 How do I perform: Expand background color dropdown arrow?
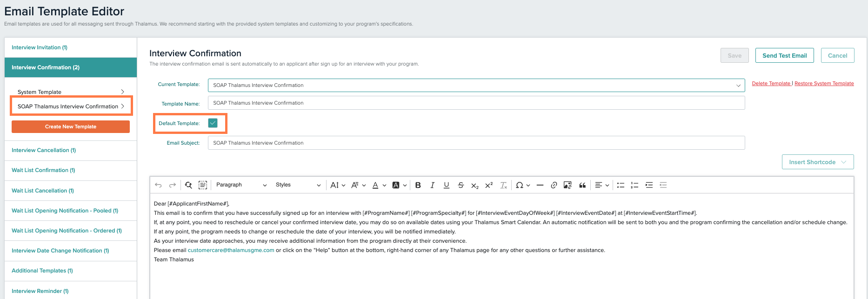[x=405, y=185]
